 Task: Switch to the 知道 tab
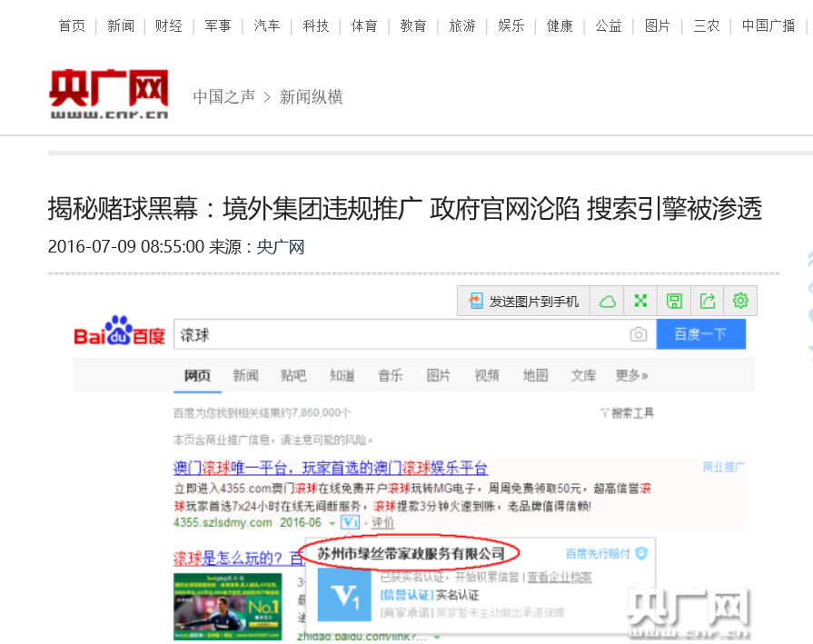[x=342, y=375]
